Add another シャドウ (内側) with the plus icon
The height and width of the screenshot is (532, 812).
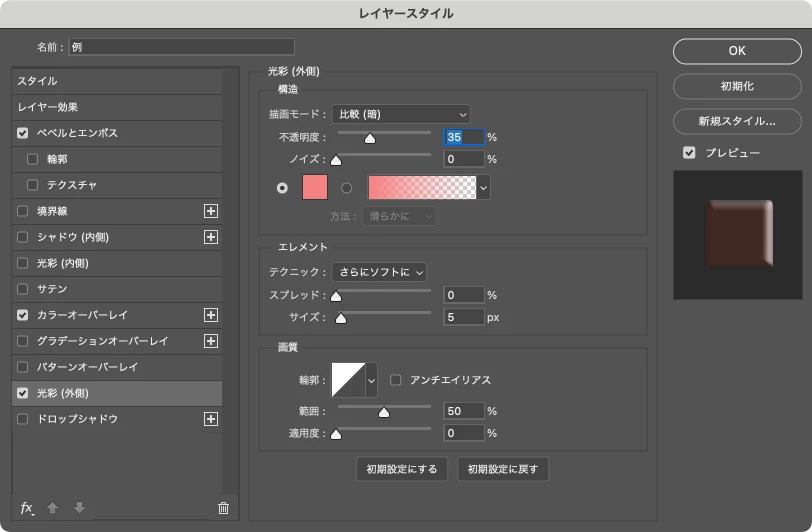[x=211, y=237]
